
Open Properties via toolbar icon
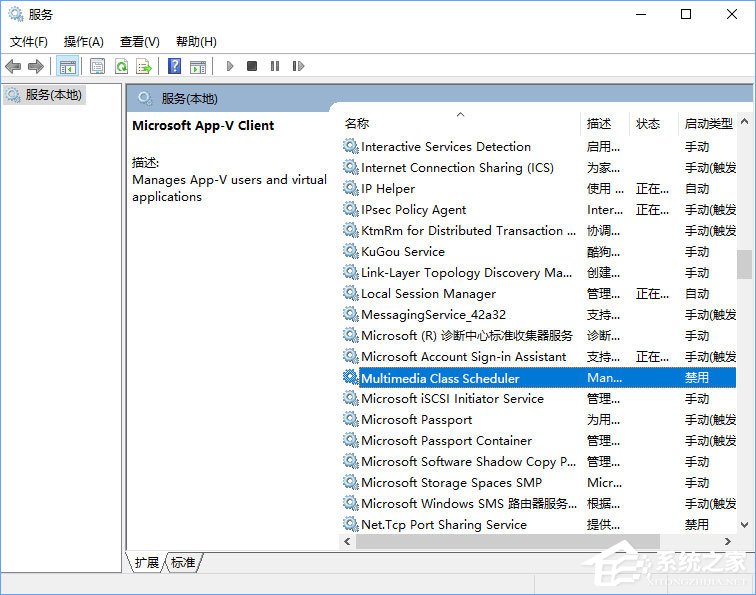tap(97, 66)
